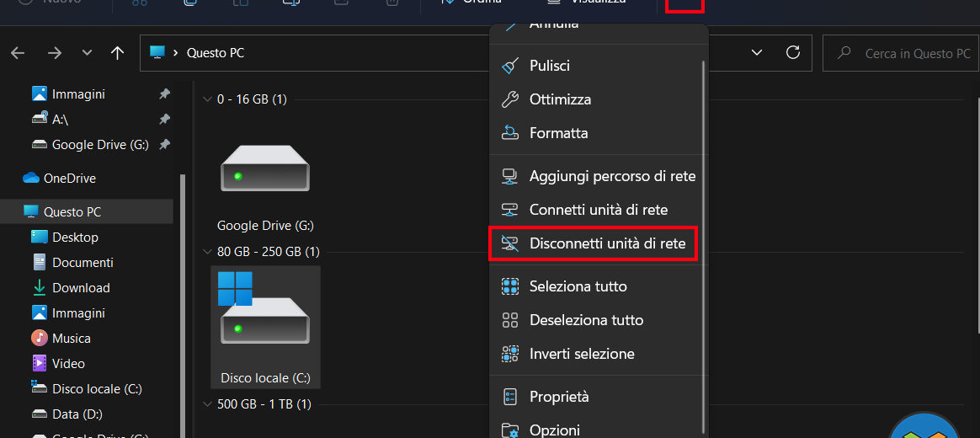Screen dimensions: 980x438
Task: Select Ottimizza in the context menu
Action: point(560,99)
